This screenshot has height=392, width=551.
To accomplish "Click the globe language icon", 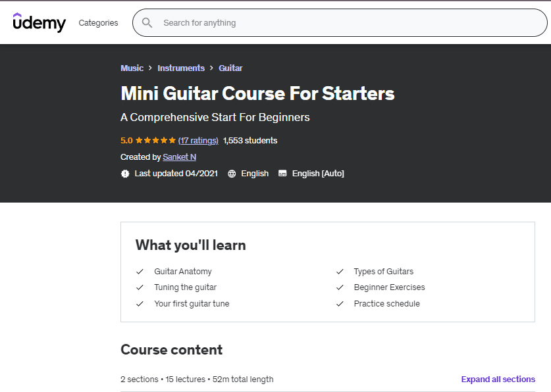I will (x=232, y=174).
